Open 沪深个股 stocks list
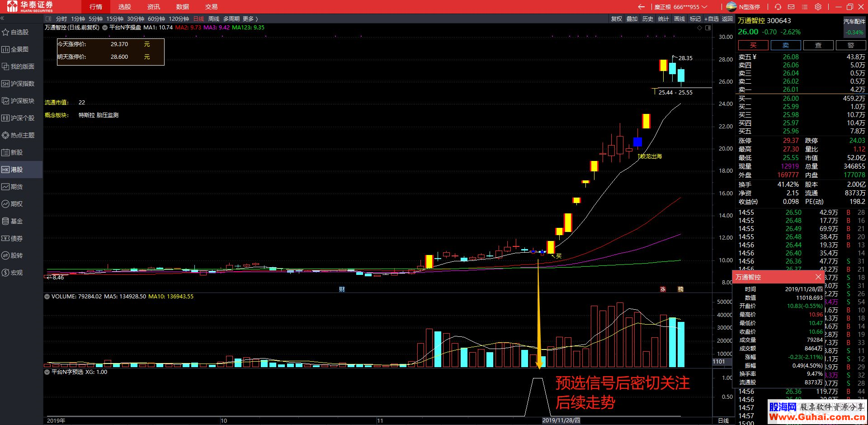Screen dimensions: 868x425 18,118
